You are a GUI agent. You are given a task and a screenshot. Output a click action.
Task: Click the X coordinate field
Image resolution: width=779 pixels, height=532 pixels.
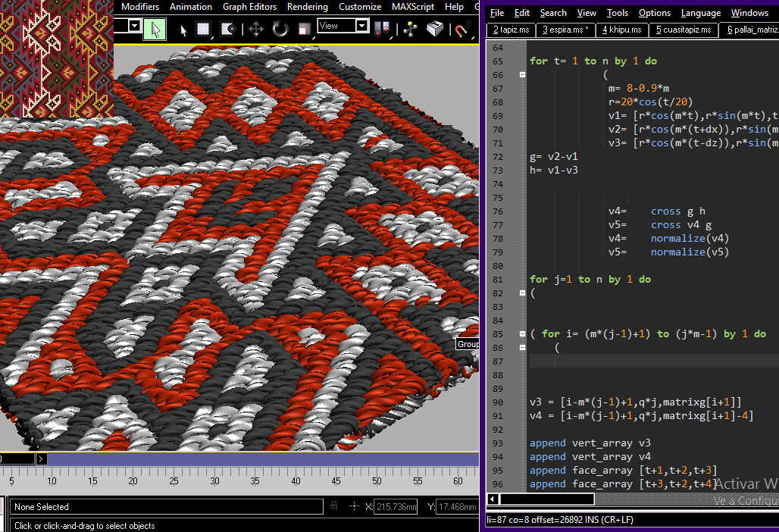(x=396, y=507)
